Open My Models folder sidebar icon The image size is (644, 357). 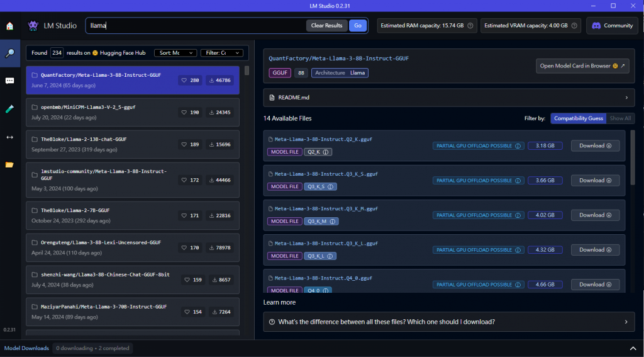point(9,165)
